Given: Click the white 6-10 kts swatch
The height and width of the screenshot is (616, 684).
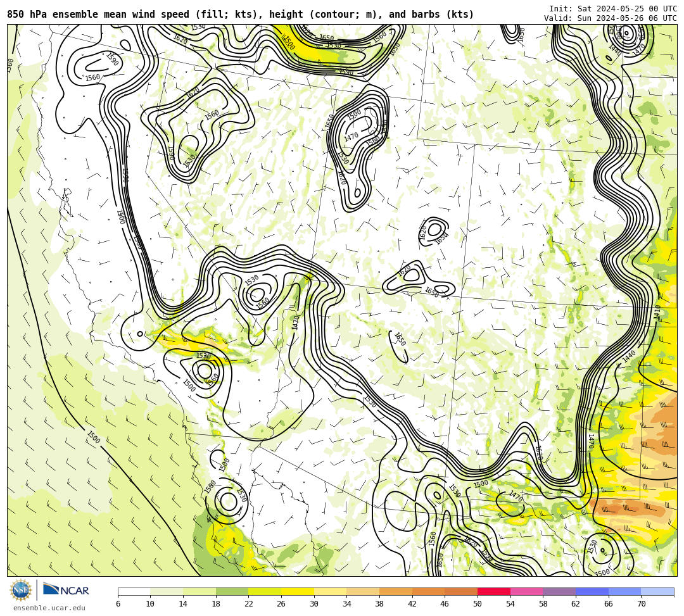Looking at the screenshot, I should pos(134,591).
